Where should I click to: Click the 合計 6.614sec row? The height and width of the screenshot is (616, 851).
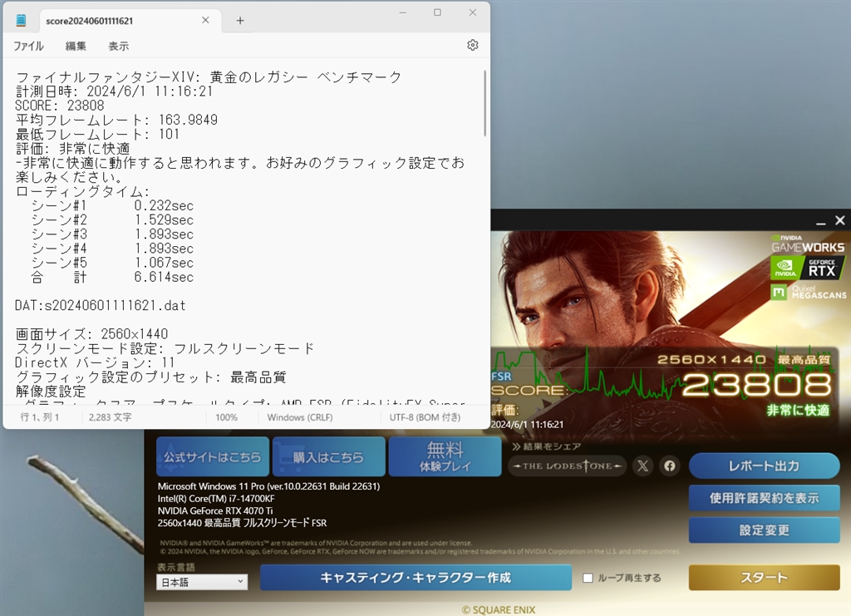[x=112, y=278]
